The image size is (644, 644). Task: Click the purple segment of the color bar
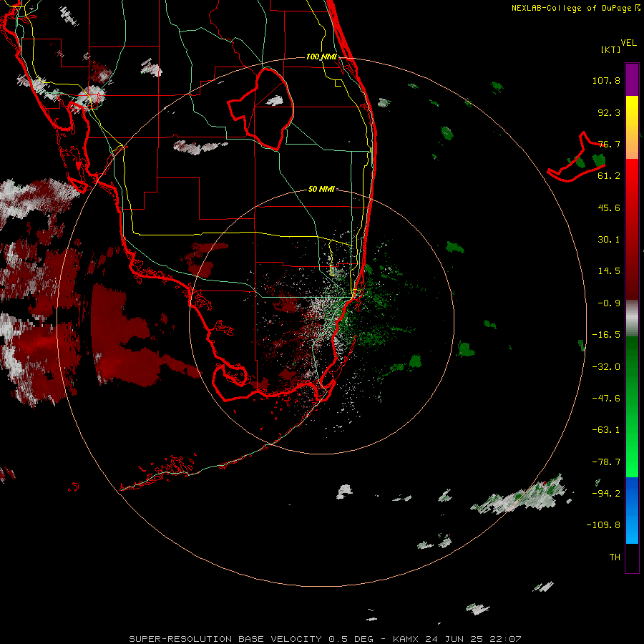click(x=632, y=79)
